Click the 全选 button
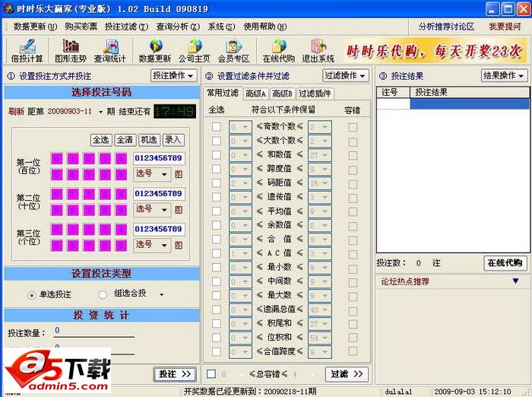Image resolution: width=532 pixels, height=397 pixels. (x=101, y=140)
